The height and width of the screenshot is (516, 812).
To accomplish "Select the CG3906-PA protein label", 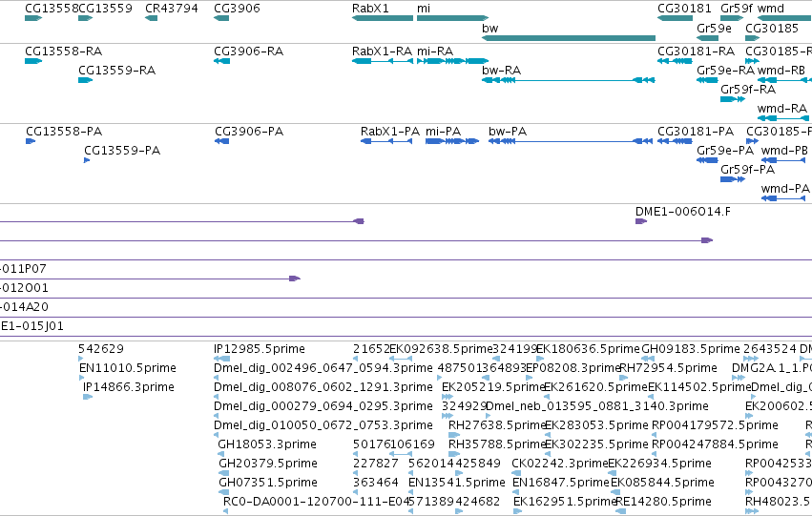I will tap(249, 132).
